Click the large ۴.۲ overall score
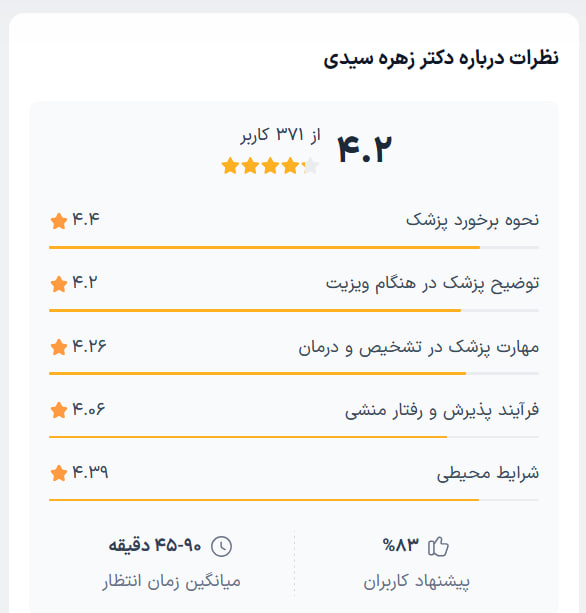Image resolution: width=586 pixels, height=613 pixels. [365, 149]
